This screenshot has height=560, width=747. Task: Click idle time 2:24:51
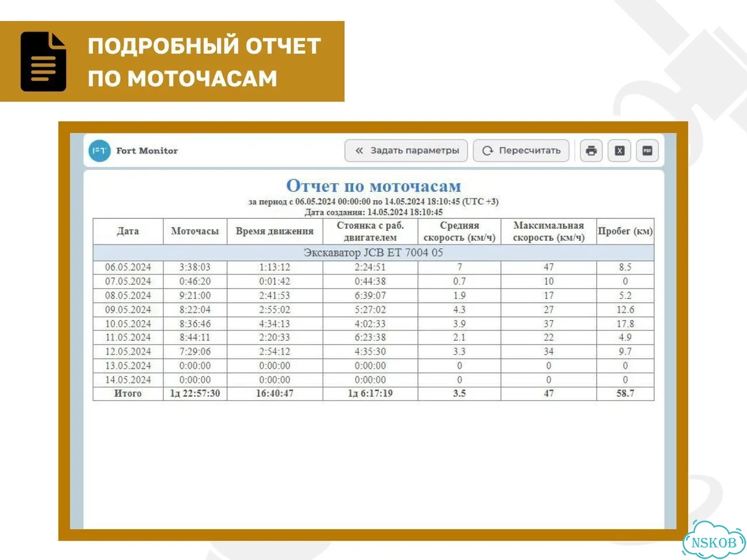(371, 267)
